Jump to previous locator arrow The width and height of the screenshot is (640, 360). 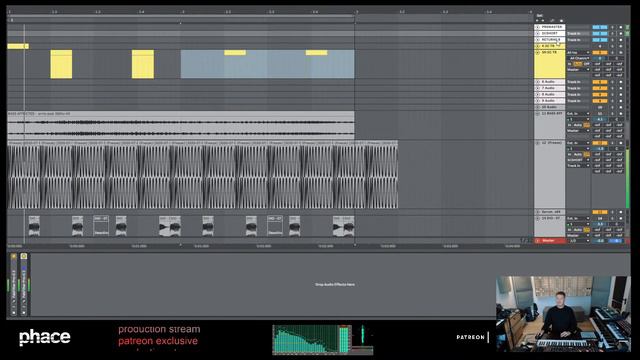pyautogui.click(x=537, y=21)
